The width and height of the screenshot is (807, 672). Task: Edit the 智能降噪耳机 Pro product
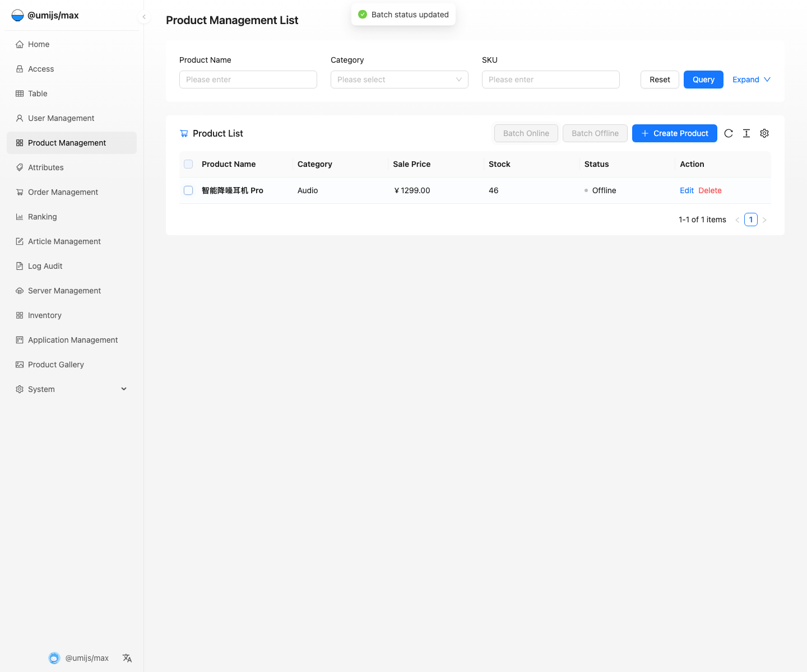[x=687, y=190]
